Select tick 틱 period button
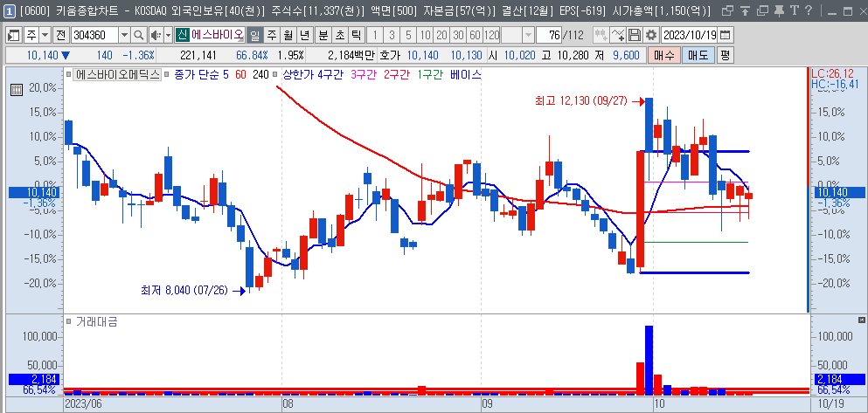 (357, 36)
